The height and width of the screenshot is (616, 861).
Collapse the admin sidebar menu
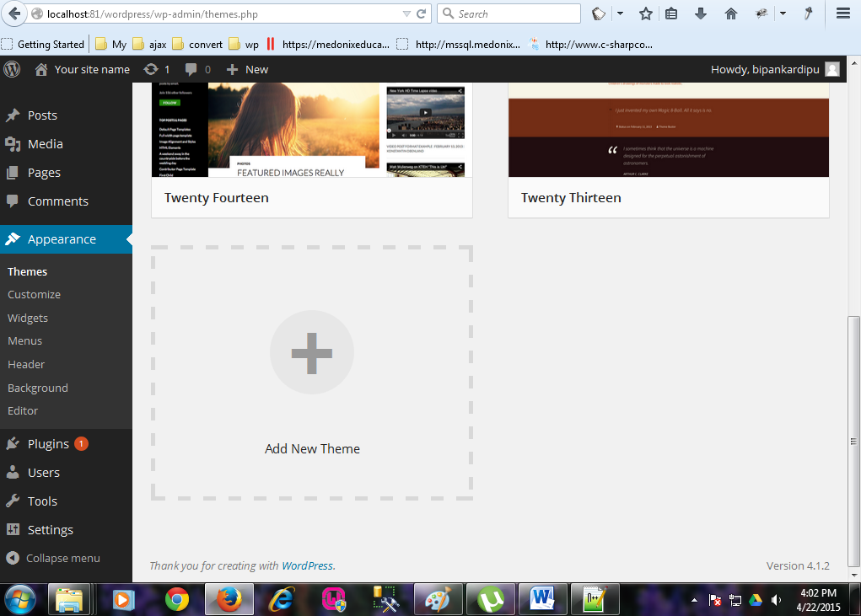point(53,558)
